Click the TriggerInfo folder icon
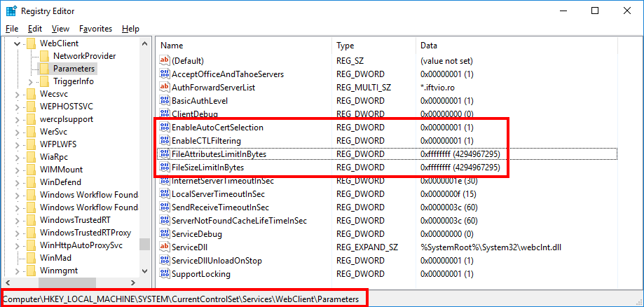Viewport: 644px width, 307px height. pyautogui.click(x=44, y=81)
